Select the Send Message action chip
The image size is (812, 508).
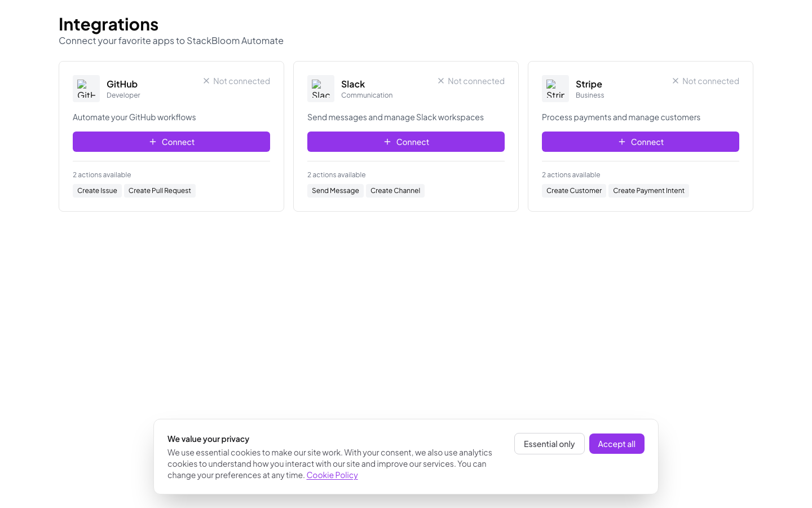point(335,190)
